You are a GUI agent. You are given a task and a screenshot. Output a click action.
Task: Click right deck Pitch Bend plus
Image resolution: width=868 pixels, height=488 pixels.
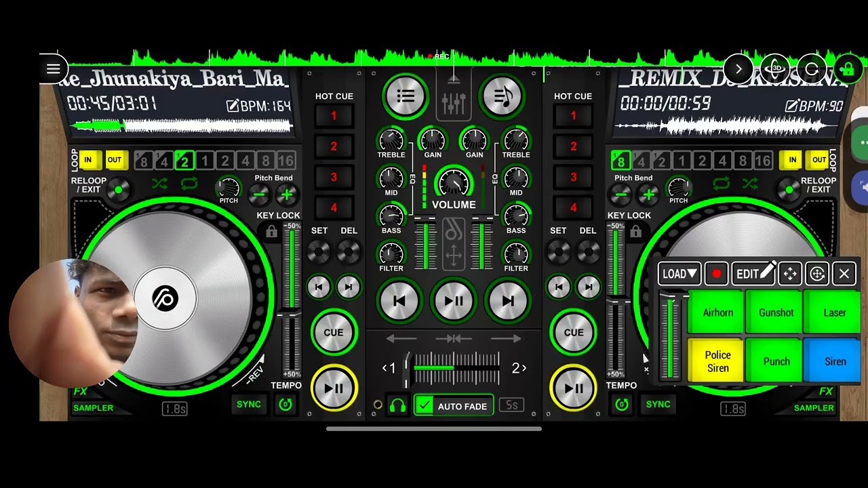(648, 195)
